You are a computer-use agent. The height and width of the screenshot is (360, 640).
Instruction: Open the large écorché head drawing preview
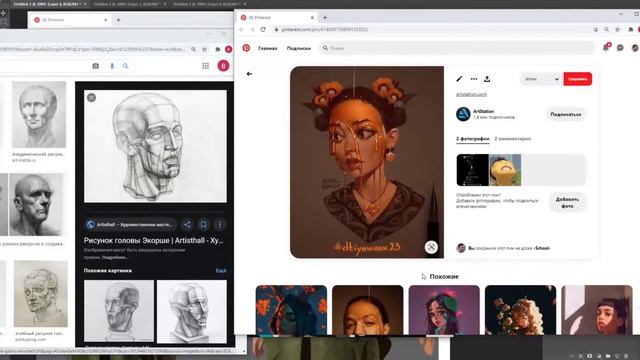coord(155,147)
